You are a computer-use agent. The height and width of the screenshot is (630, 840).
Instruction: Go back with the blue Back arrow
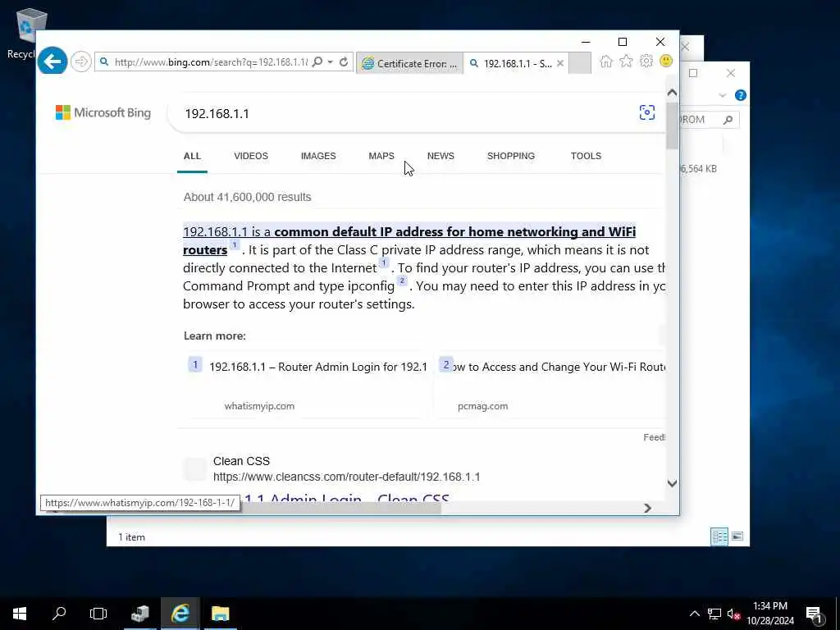(x=52, y=62)
